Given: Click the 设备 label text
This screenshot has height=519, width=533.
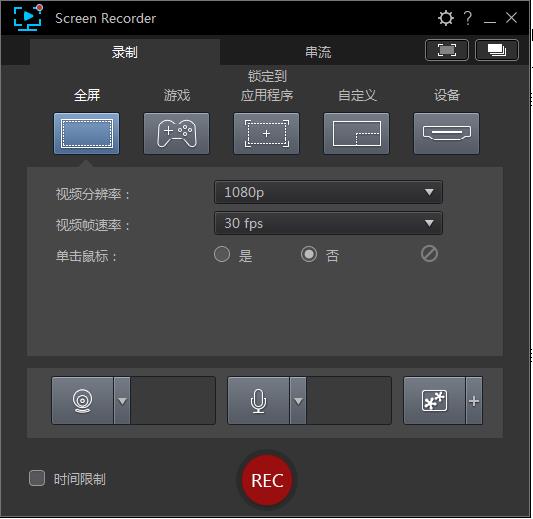Looking at the screenshot, I should [x=447, y=95].
